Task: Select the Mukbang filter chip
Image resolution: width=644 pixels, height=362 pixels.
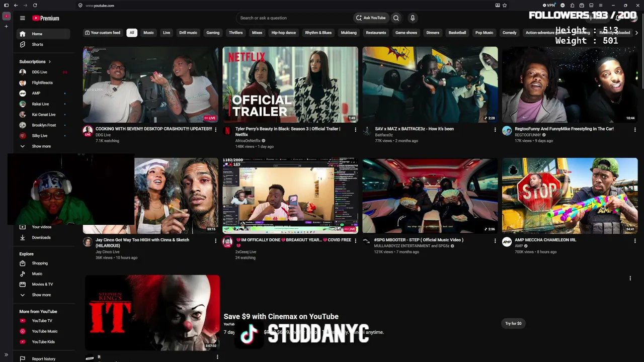Action: (x=349, y=33)
